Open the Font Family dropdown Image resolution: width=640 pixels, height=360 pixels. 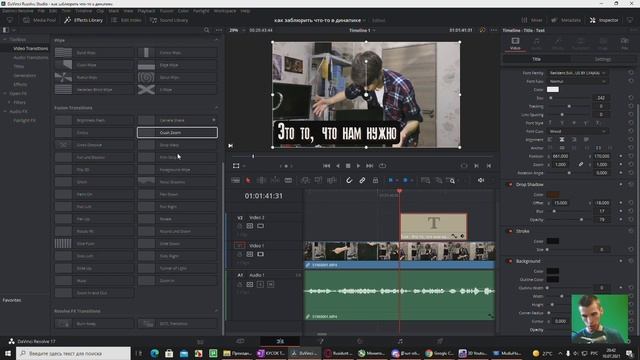tap(577, 73)
